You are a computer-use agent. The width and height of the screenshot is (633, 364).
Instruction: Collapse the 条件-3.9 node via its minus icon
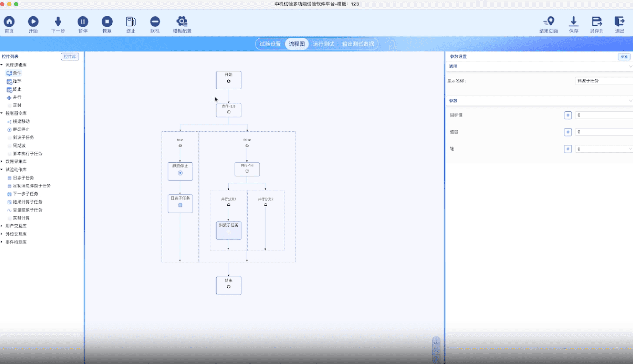pos(228,112)
